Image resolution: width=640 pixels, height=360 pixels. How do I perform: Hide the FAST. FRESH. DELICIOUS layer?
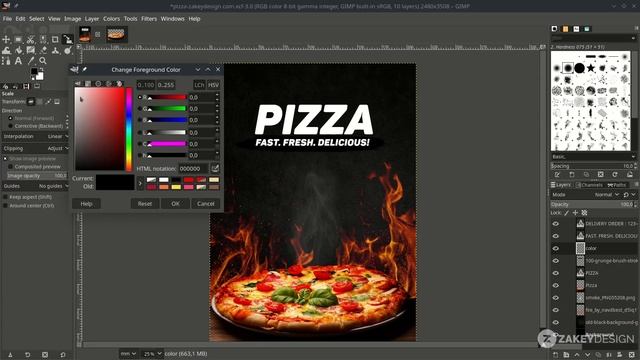(556, 236)
